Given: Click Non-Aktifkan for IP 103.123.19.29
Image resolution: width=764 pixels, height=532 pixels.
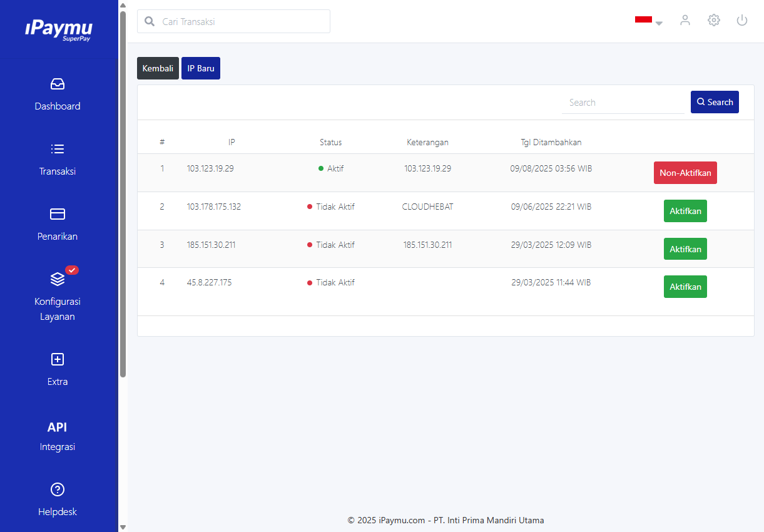Looking at the screenshot, I should coord(685,173).
